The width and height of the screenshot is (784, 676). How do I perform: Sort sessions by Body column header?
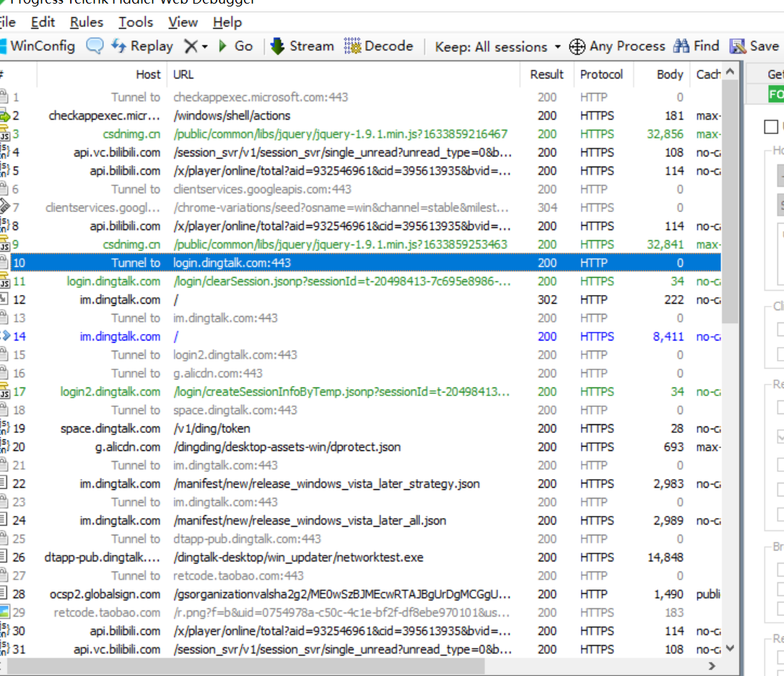pyautogui.click(x=662, y=74)
